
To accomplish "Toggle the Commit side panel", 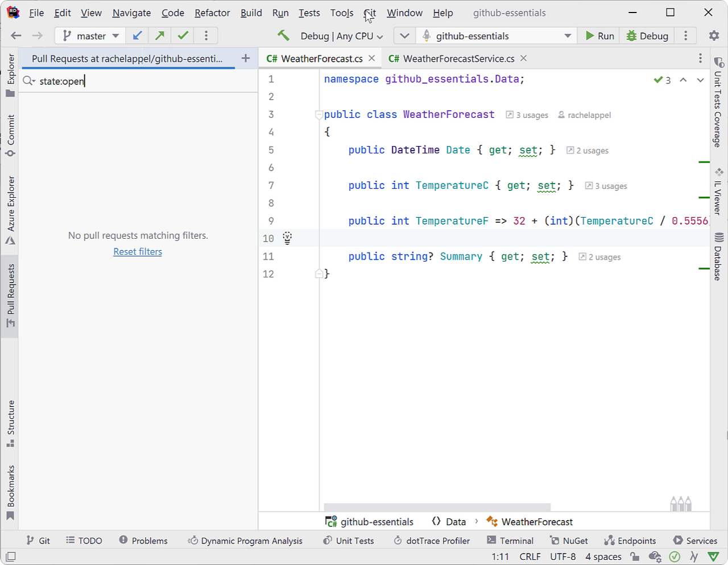I will click(x=10, y=136).
